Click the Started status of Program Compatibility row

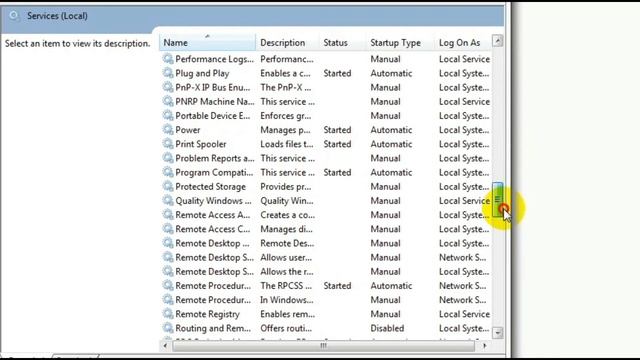(x=337, y=172)
